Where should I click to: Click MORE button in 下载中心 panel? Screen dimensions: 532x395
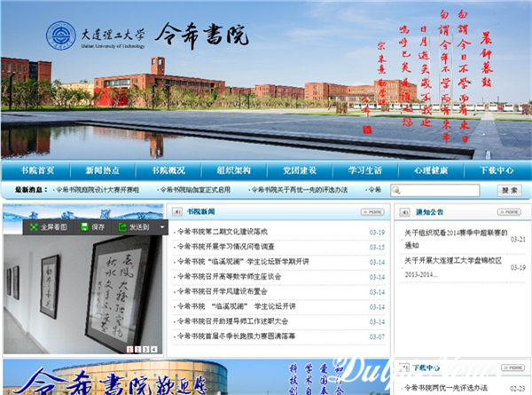pos(513,367)
